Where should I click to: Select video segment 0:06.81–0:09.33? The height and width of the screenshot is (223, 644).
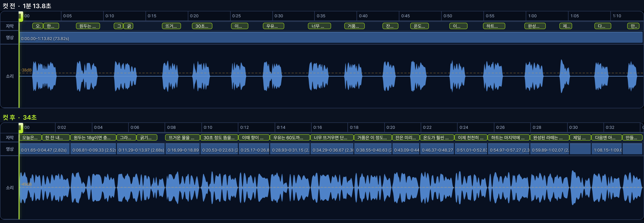click(x=94, y=150)
